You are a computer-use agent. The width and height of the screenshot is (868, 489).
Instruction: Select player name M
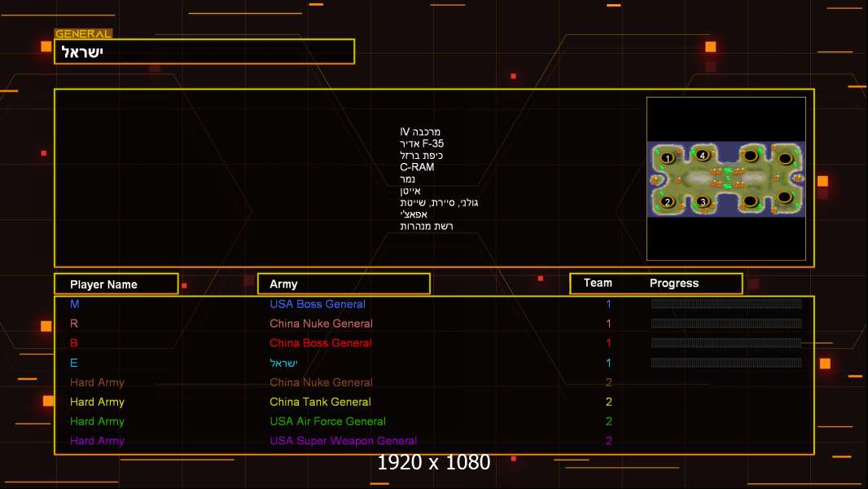pyautogui.click(x=75, y=303)
